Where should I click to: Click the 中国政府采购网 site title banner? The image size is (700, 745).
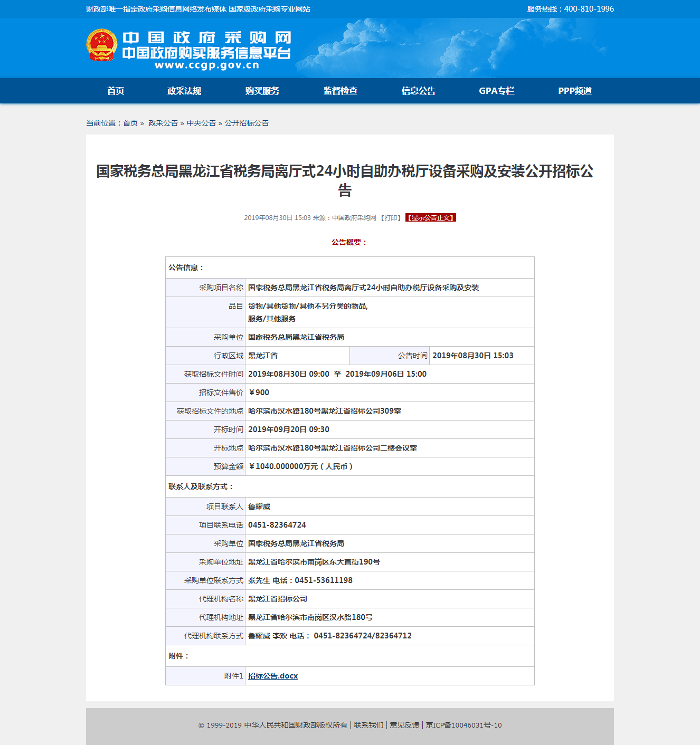click(206, 38)
